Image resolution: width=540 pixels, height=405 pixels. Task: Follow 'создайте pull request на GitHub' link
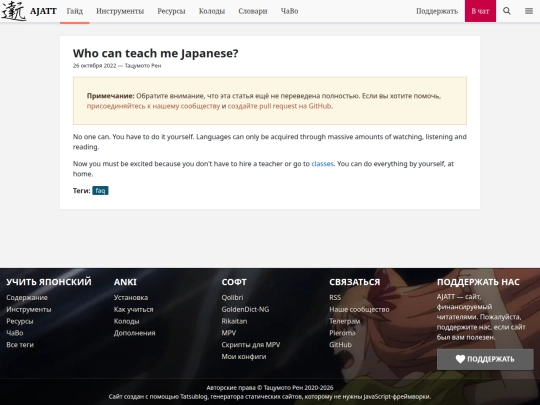[x=280, y=106]
